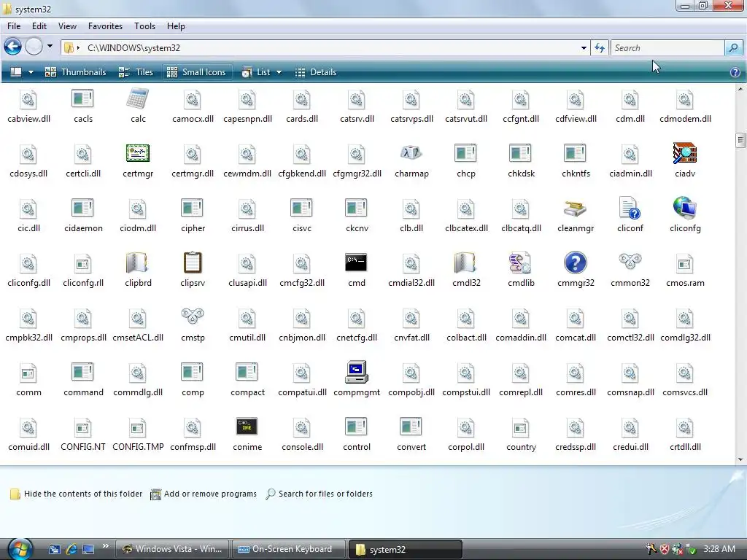This screenshot has height=560, width=747.
Task: Select the country file icon
Action: coord(520,427)
